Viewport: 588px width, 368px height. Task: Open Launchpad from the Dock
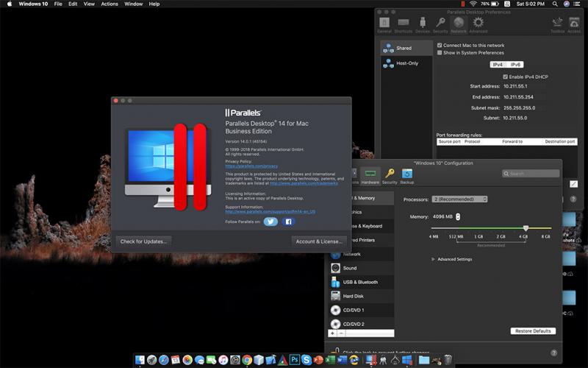152,360
